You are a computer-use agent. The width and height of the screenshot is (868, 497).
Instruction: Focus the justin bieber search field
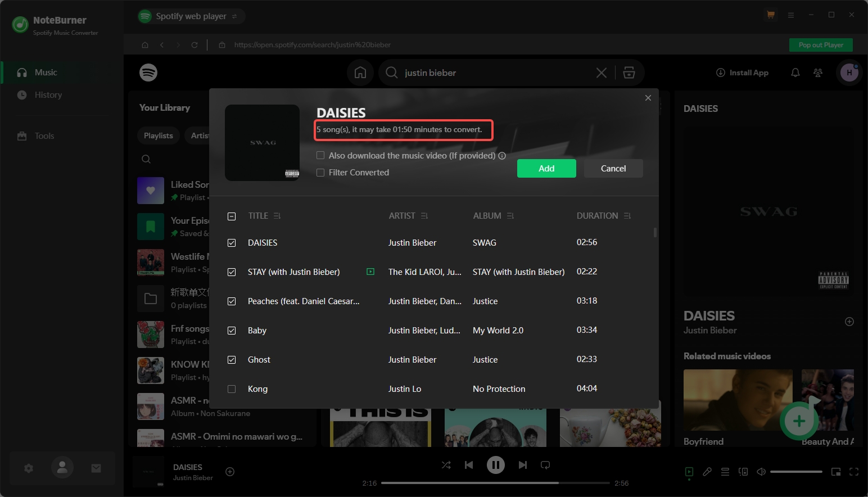coord(495,73)
